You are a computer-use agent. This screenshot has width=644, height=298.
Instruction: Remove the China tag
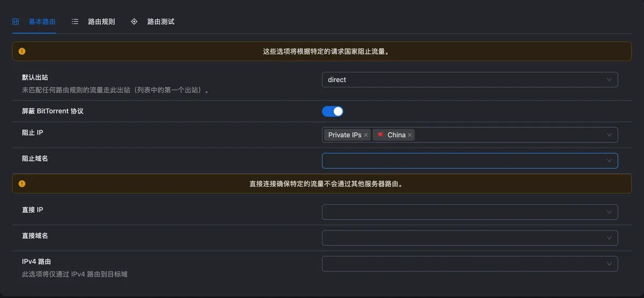(x=410, y=135)
